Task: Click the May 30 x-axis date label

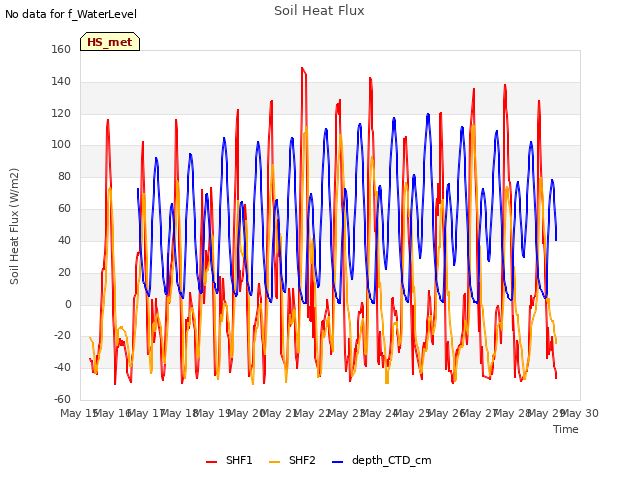Action: (580, 413)
